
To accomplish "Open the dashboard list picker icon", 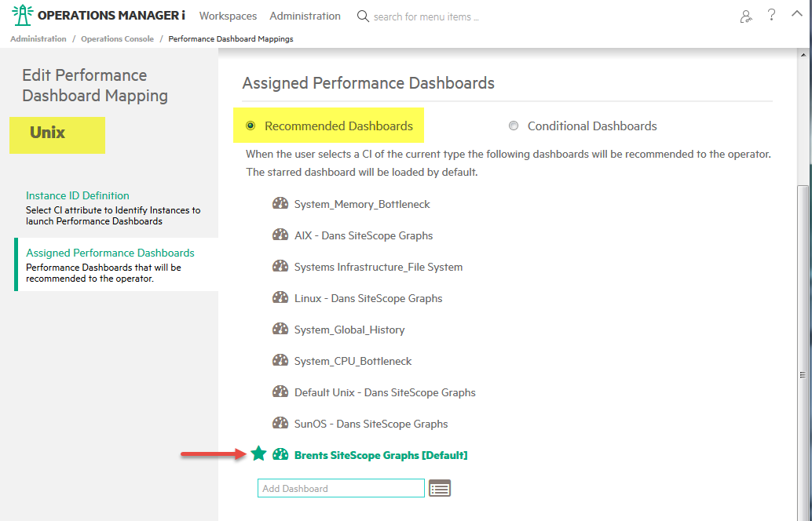I will pyautogui.click(x=440, y=488).
